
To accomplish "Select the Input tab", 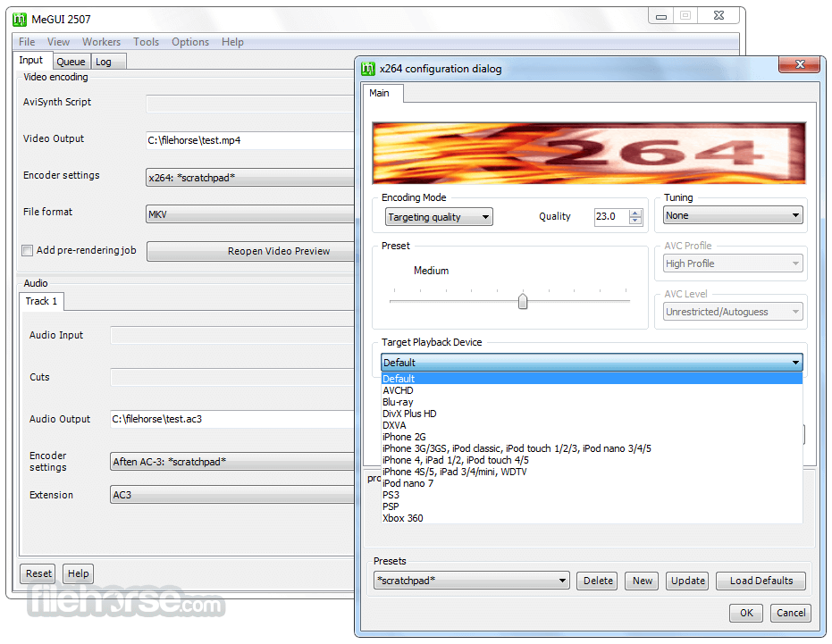I will pyautogui.click(x=31, y=61).
